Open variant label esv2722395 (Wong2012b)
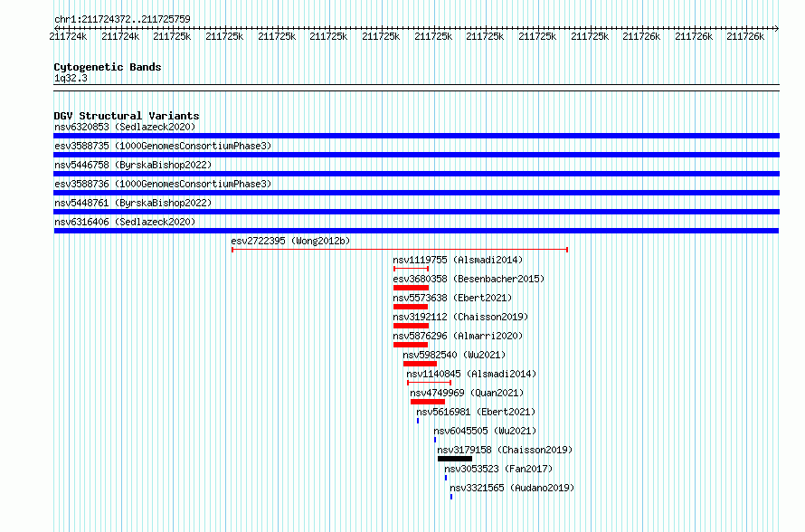Image resolution: width=805 pixels, height=532 pixels. point(290,241)
